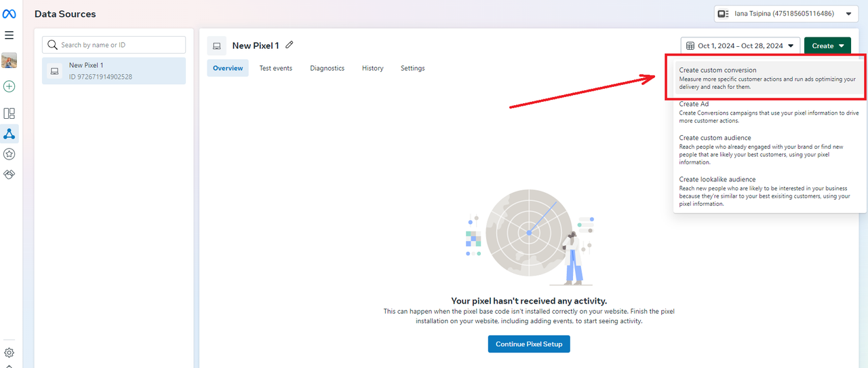Click Continue Pixel Setup button

point(529,344)
